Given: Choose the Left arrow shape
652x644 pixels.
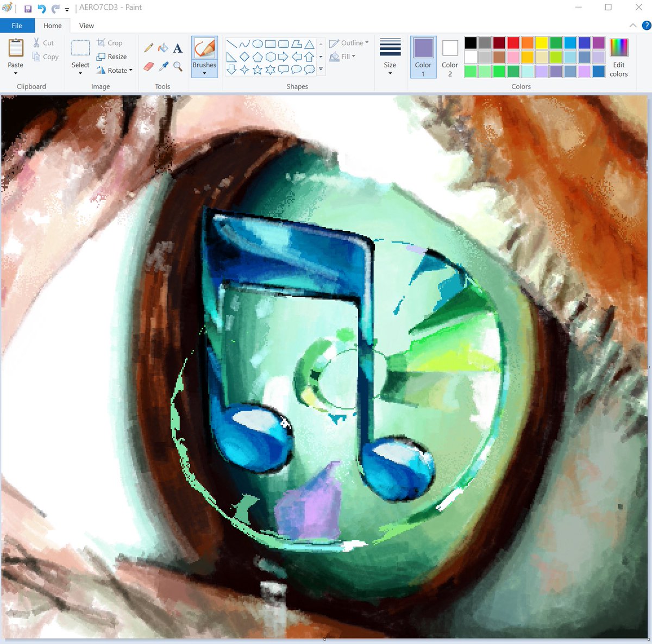Looking at the screenshot, I should coord(296,57).
